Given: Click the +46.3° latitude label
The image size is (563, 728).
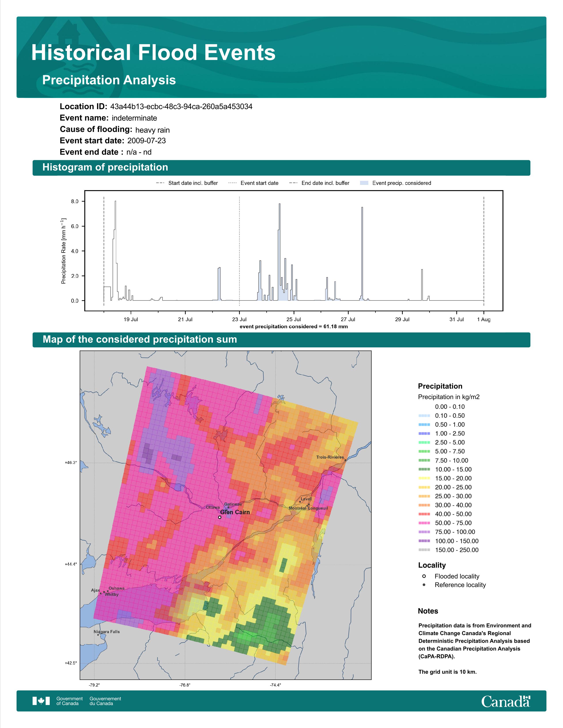Looking at the screenshot, I should [71, 463].
